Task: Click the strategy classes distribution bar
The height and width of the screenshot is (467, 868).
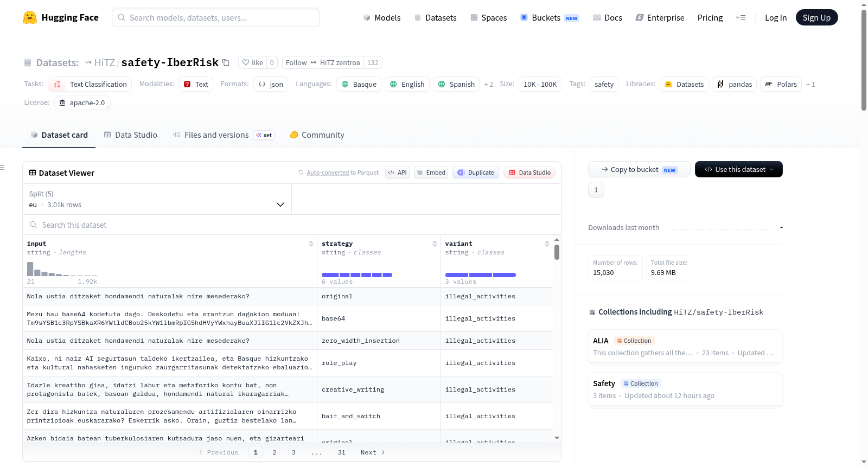Action: 357,275
